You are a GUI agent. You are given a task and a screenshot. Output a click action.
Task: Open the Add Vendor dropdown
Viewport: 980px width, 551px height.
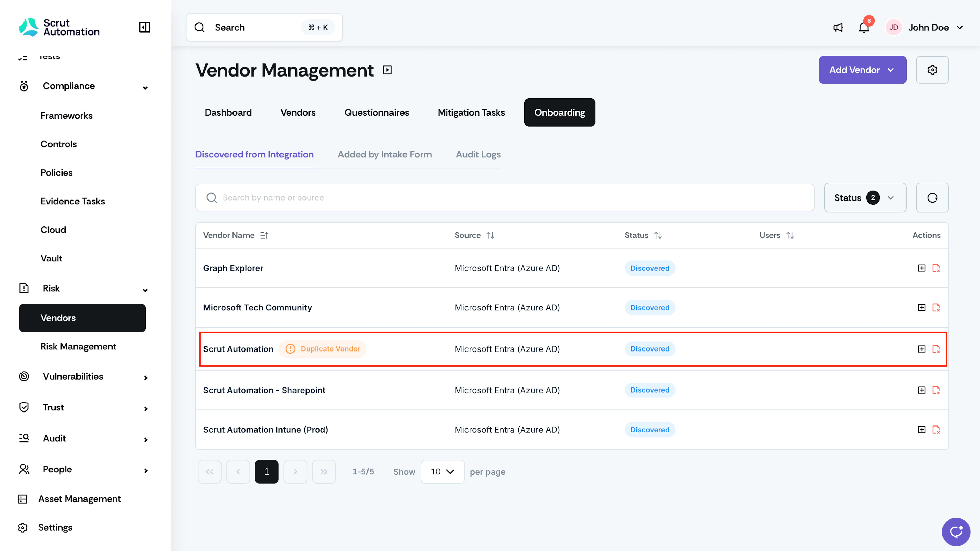[x=862, y=70]
